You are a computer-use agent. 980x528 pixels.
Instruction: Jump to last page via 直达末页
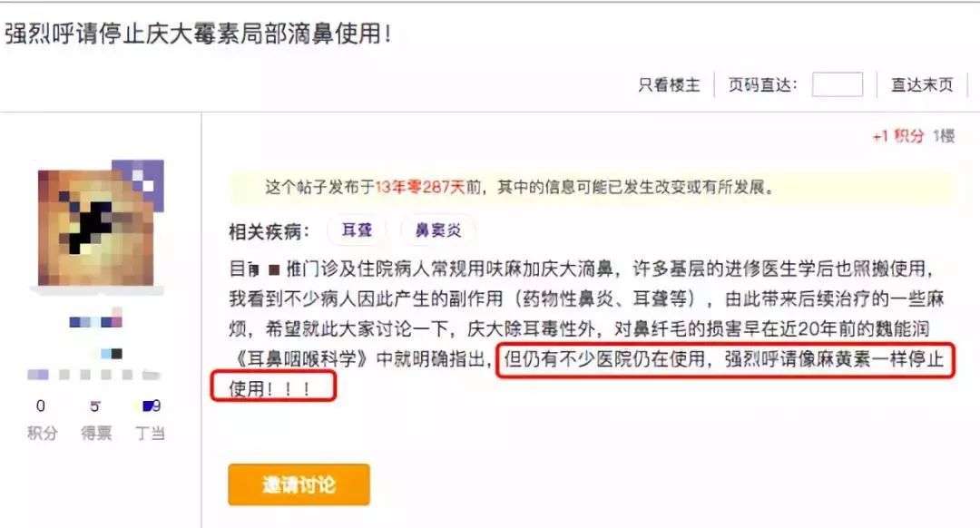[x=922, y=84]
